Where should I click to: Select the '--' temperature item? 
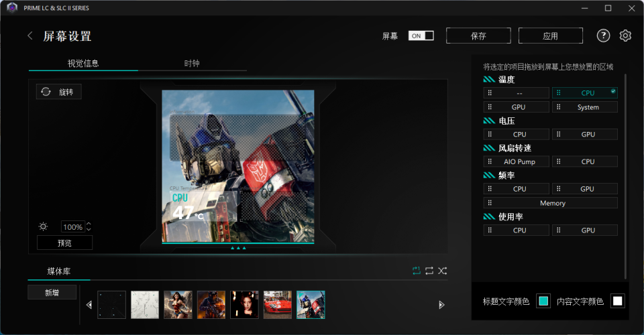click(x=517, y=93)
